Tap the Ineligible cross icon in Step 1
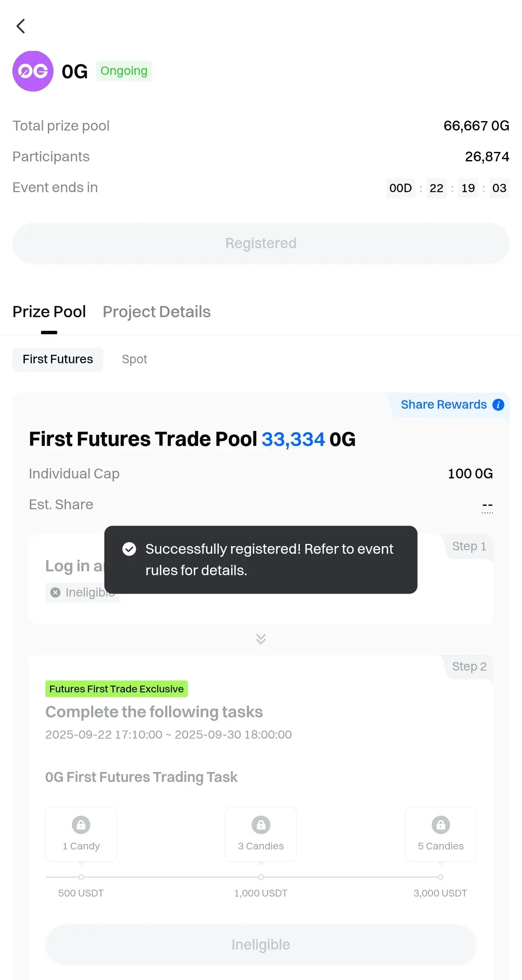The image size is (522, 980). point(55,592)
